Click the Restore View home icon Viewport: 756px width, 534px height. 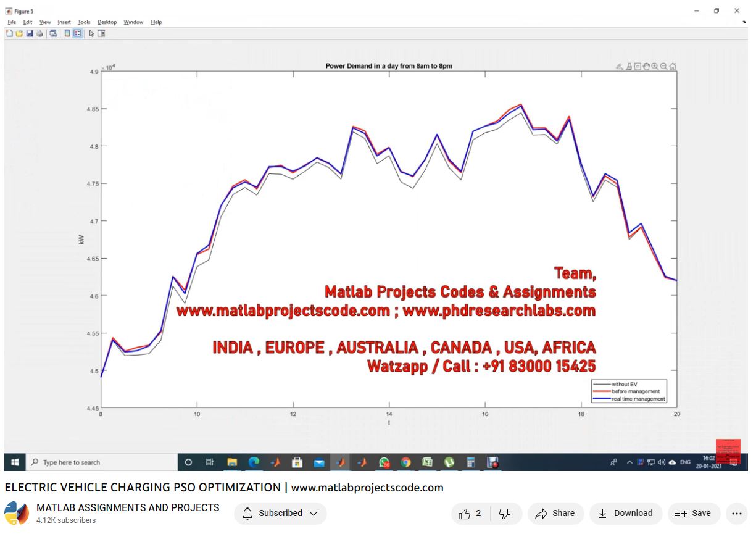coord(673,67)
